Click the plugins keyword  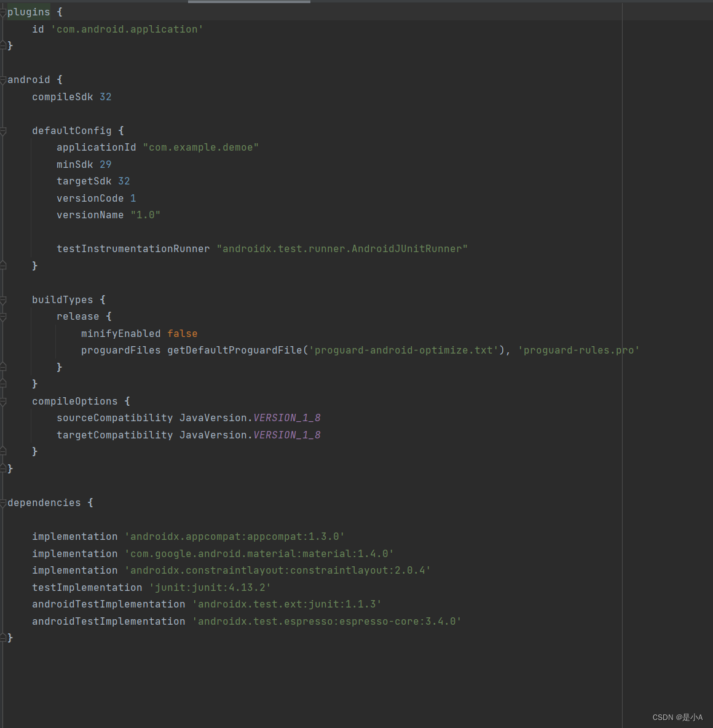tap(29, 12)
